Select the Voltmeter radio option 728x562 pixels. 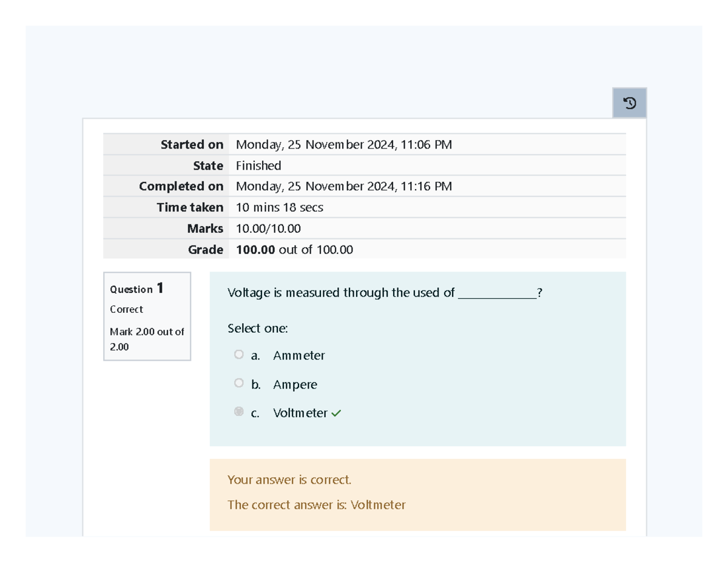pyautogui.click(x=238, y=412)
